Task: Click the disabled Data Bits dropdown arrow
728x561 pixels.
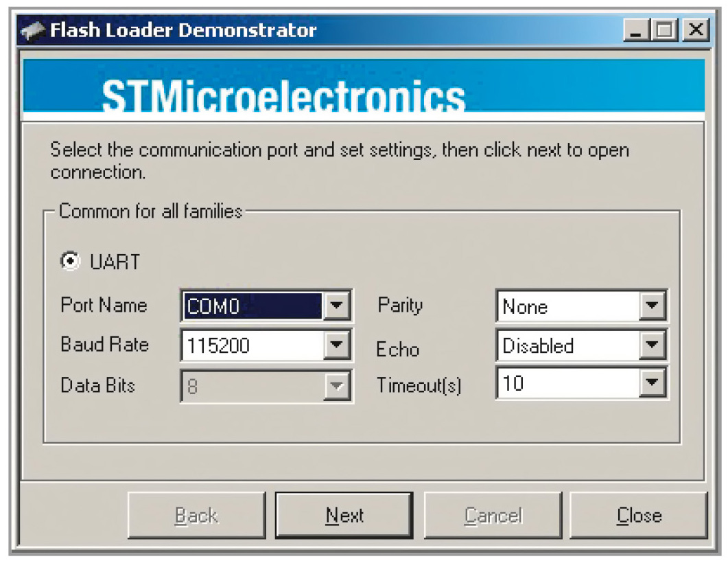Action: (336, 386)
